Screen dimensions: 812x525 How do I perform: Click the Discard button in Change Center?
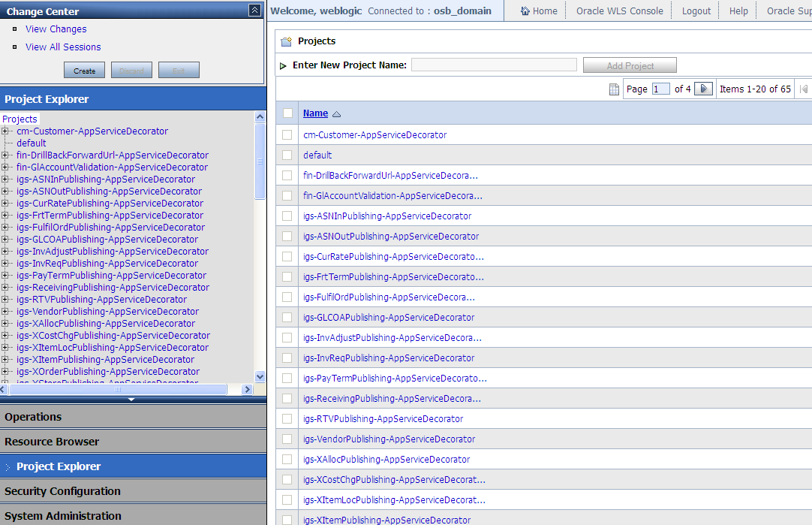pyautogui.click(x=131, y=71)
